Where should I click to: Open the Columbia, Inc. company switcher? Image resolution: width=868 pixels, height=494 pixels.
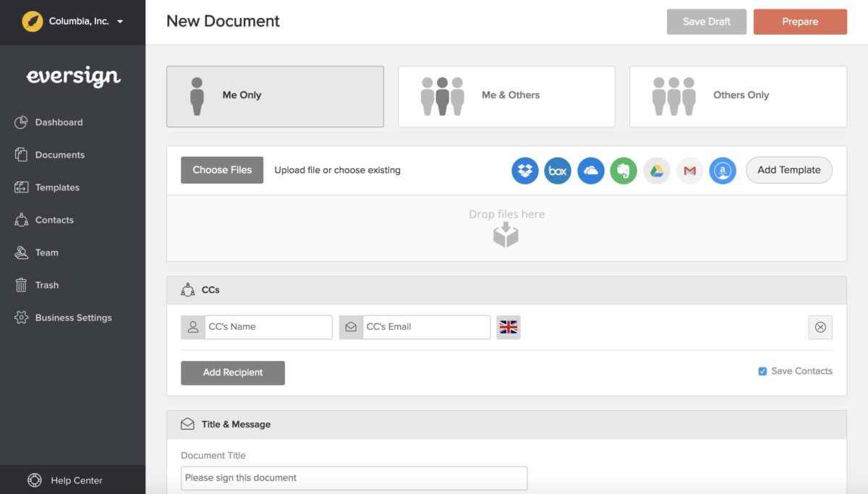(72, 22)
